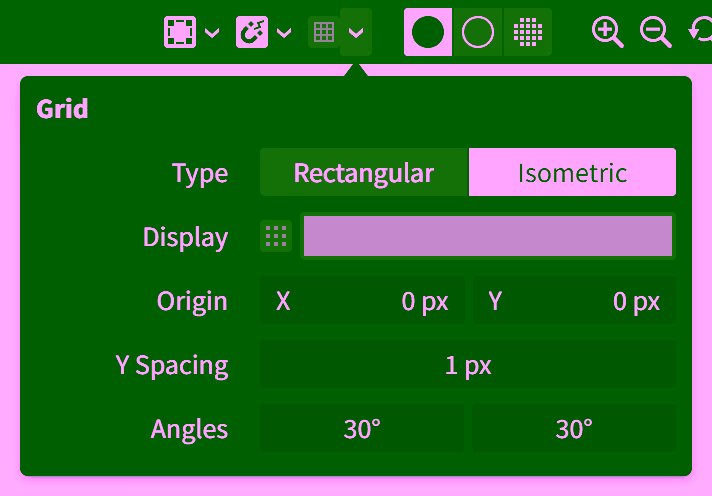Toggle the grid display icon

[x=324, y=32]
